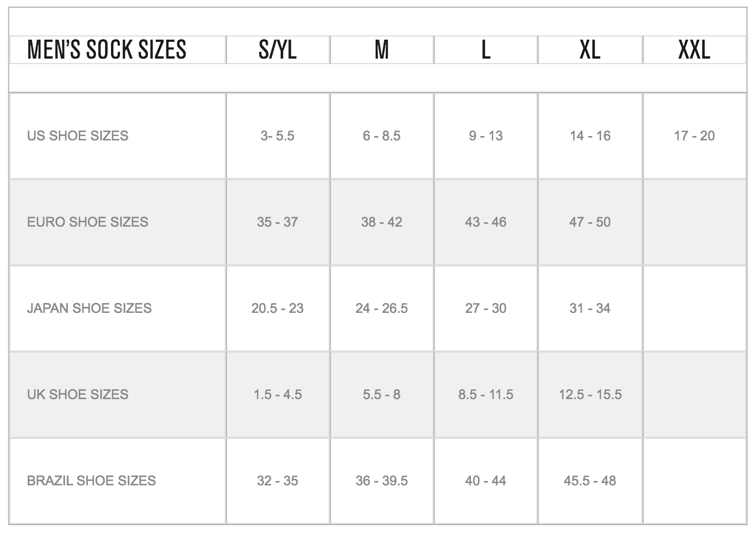Select the M size column header
The height and width of the screenshot is (534, 756).
[381, 50]
